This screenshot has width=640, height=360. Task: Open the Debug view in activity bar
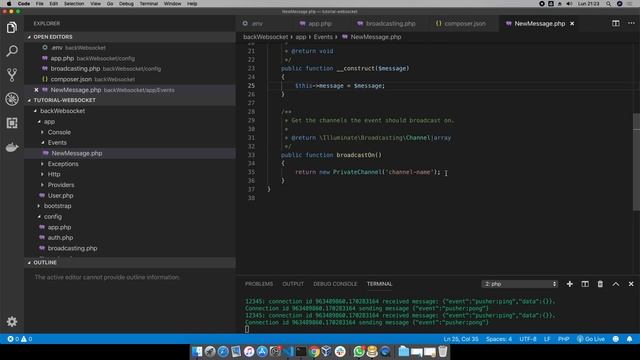pyautogui.click(x=12, y=99)
